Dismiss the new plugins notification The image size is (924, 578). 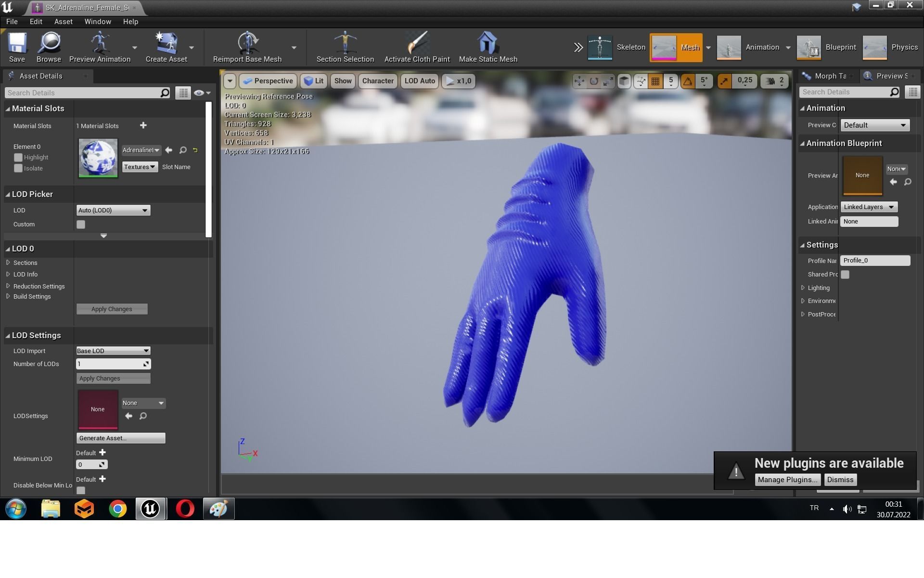(x=840, y=480)
